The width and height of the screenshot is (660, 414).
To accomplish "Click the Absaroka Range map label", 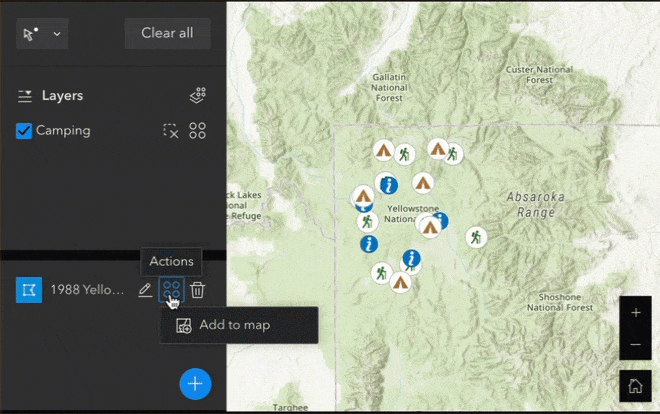I will [535, 204].
